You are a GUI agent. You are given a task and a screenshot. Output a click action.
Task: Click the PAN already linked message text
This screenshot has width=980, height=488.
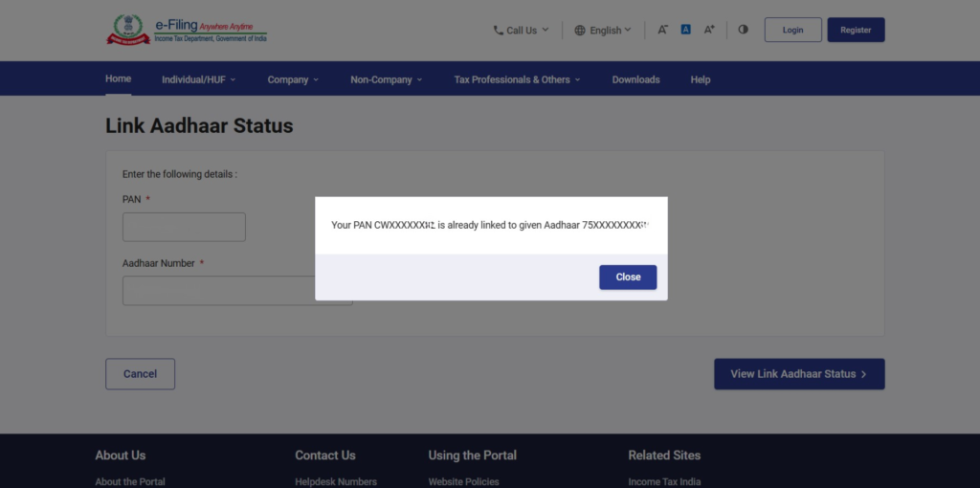(x=490, y=225)
